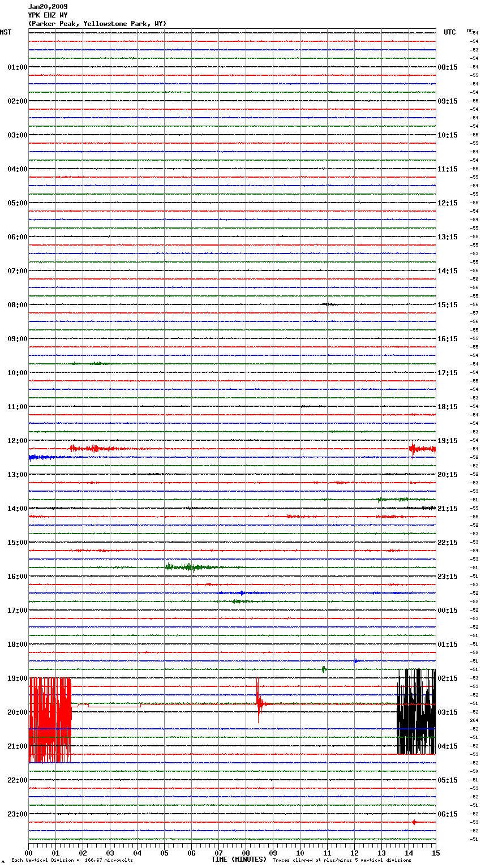Select minute 15 on the time axis
Image resolution: width=481 pixels, height=868 pixels.
pyautogui.click(x=436, y=853)
